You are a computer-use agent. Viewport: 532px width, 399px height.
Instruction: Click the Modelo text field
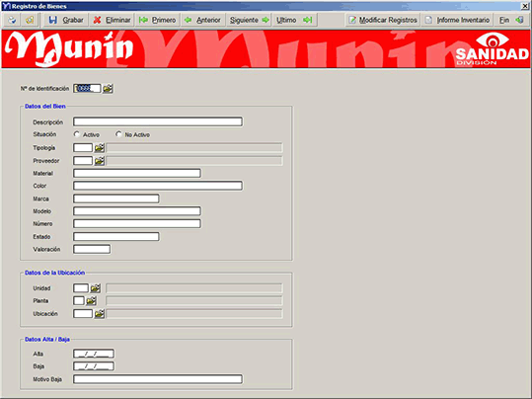tap(137, 211)
